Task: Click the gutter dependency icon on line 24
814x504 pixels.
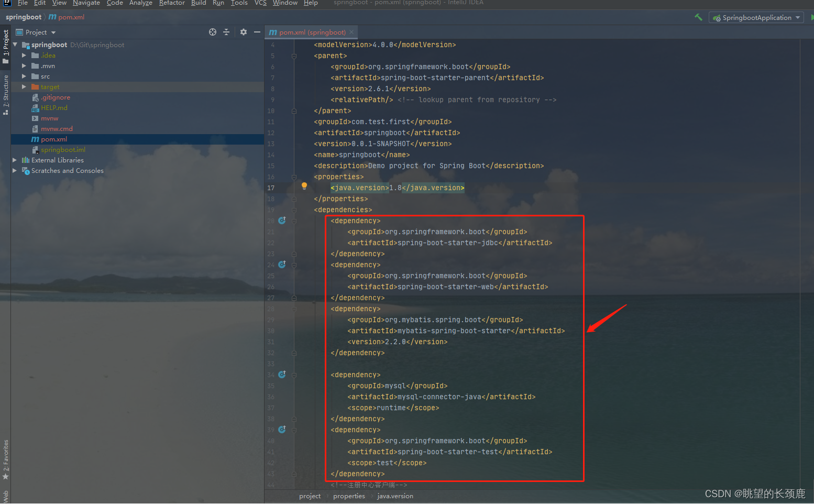Action: point(282,265)
